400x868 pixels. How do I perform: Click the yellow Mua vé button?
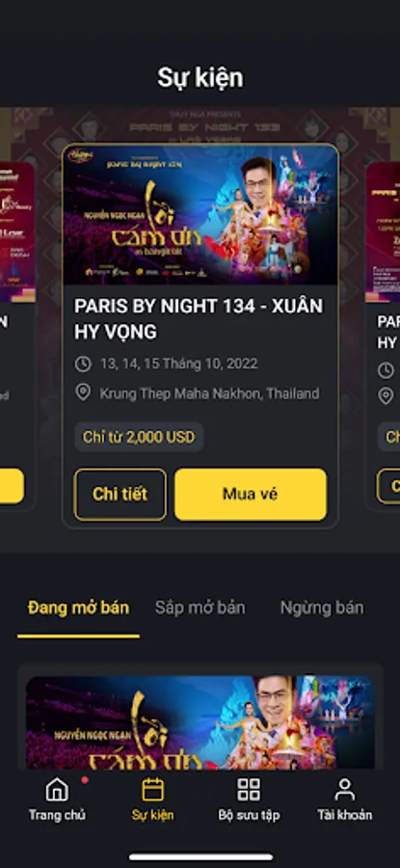(251, 495)
